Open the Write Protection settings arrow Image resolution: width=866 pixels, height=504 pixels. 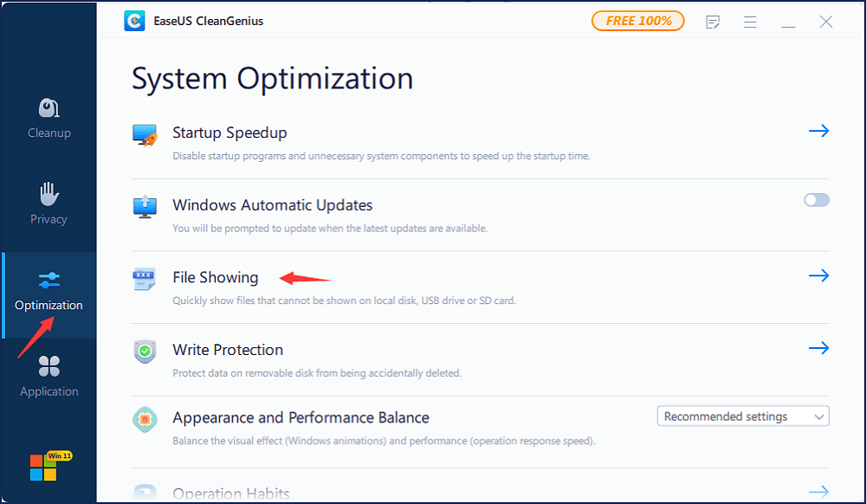tap(818, 348)
